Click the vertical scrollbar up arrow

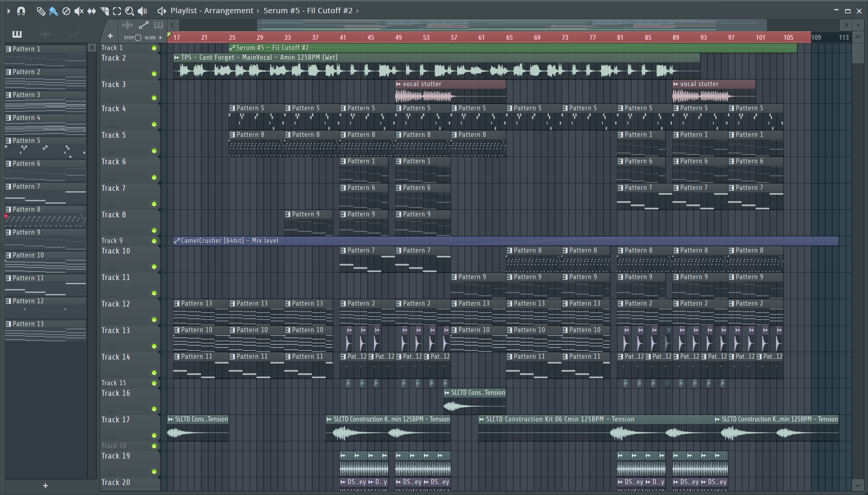(858, 37)
